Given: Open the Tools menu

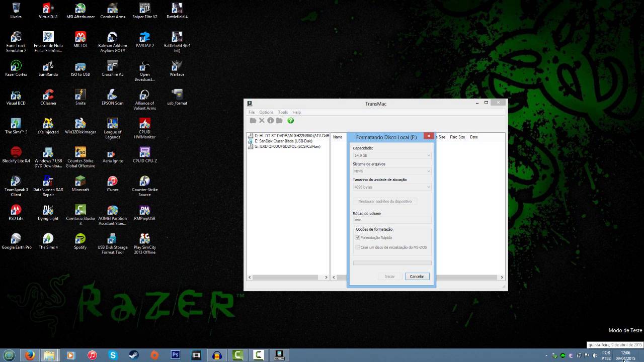Looking at the screenshot, I should 283,112.
